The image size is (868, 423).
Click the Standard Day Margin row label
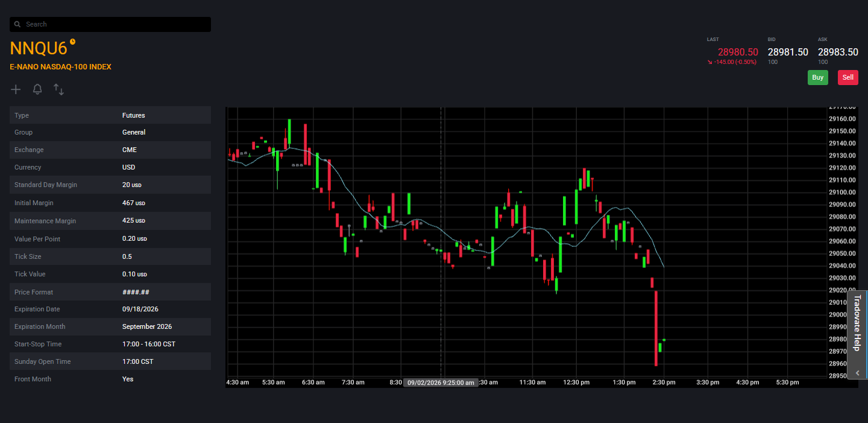46,185
